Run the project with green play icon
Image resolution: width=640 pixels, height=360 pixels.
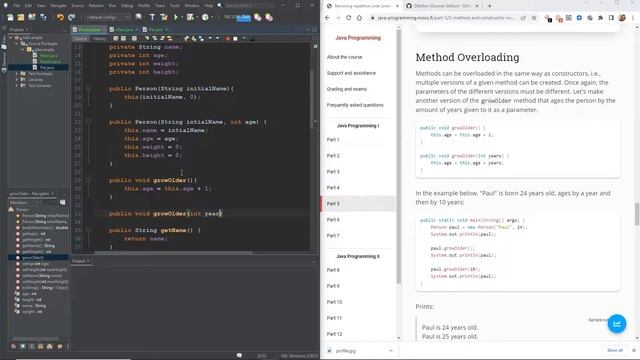coord(176,17)
